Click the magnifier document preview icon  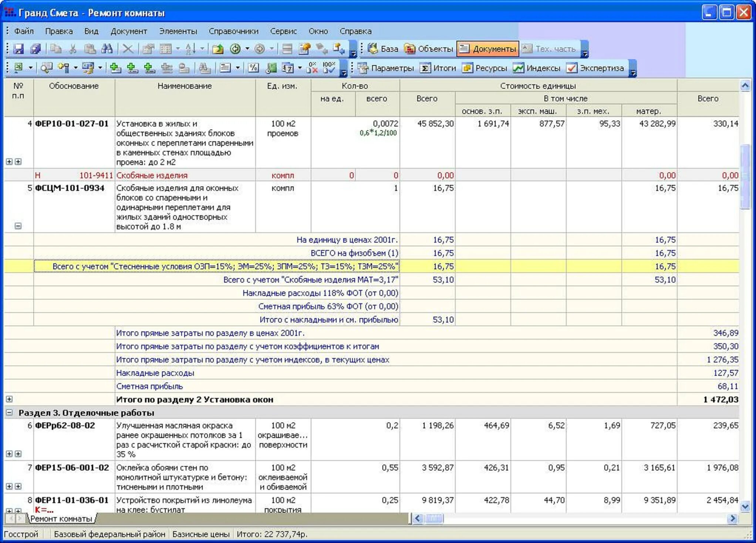point(46,68)
